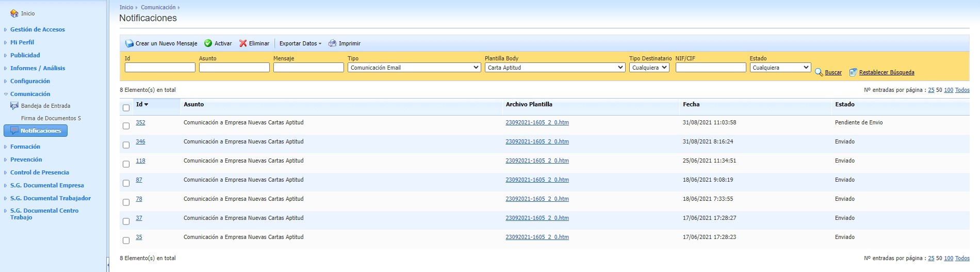980x272 pixels.
Task: Open the Plantilla Body dropdown
Action: pyautogui.click(x=555, y=68)
